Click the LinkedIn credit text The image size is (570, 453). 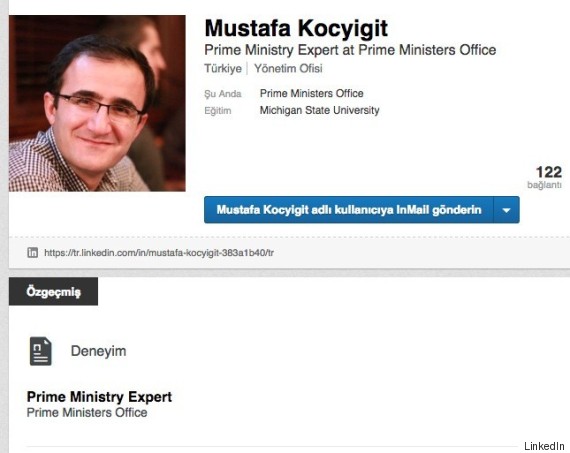(544, 446)
